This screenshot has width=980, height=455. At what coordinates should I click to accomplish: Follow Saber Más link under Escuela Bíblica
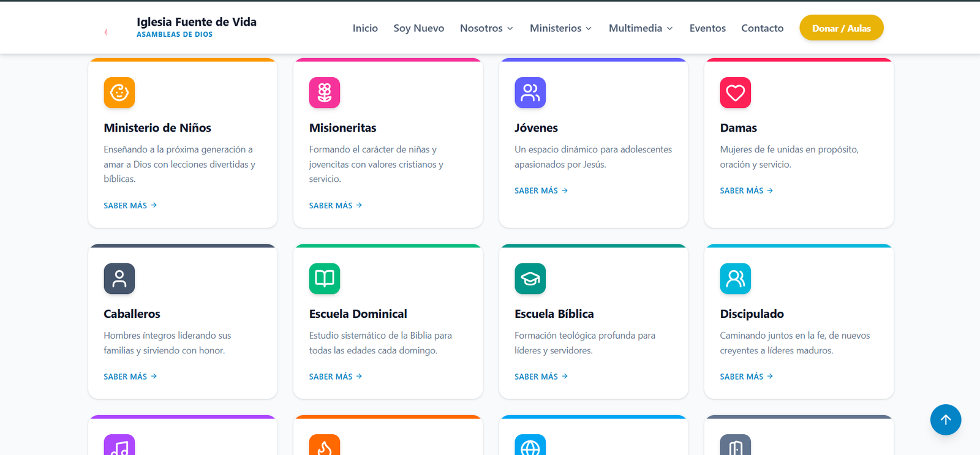[541, 377]
